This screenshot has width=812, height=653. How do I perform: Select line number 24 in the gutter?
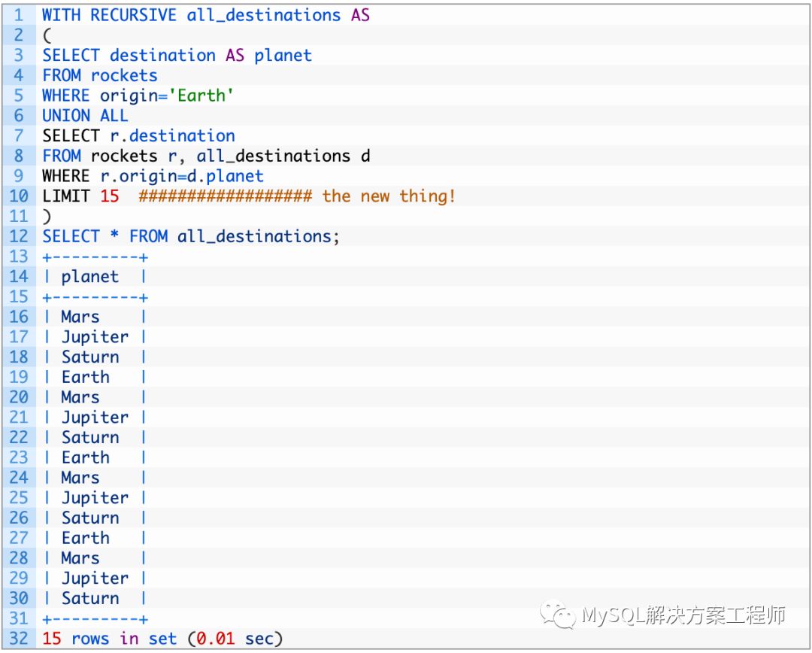(x=18, y=478)
